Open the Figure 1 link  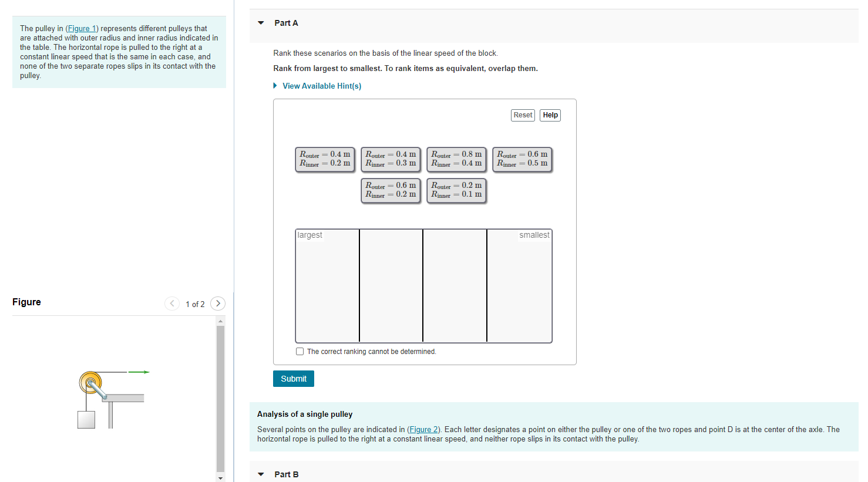click(x=82, y=28)
